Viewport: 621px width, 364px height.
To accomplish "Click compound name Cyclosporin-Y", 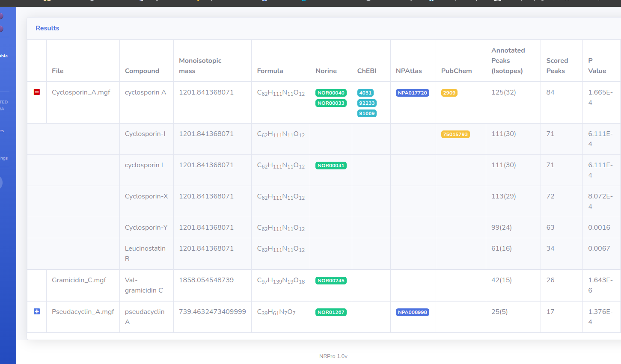I will (x=146, y=228).
